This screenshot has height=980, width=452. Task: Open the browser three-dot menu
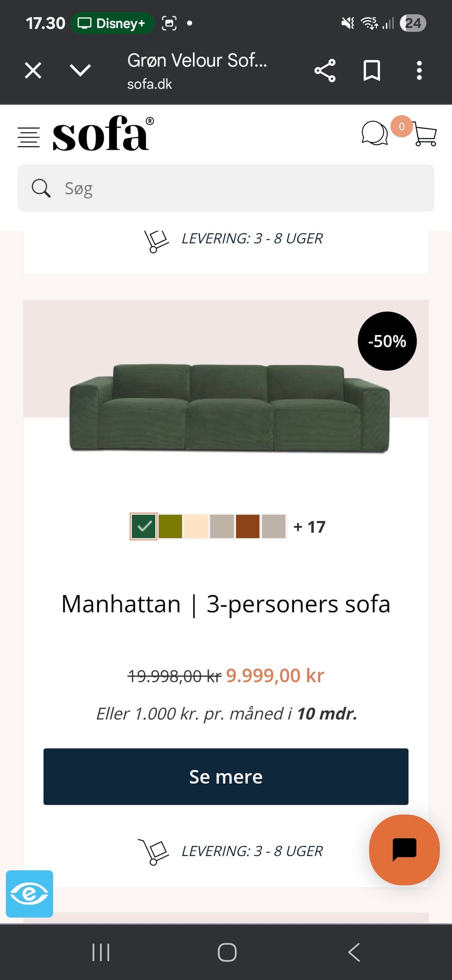point(419,71)
